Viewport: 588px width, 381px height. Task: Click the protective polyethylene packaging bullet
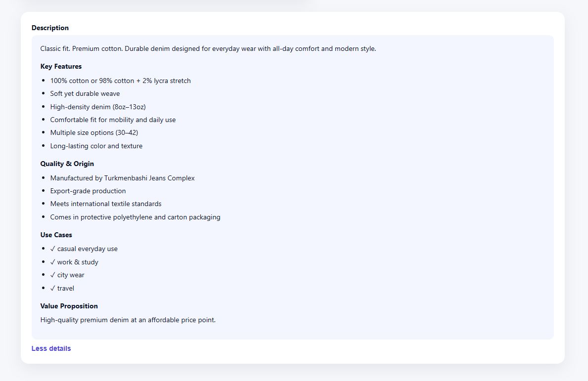135,217
